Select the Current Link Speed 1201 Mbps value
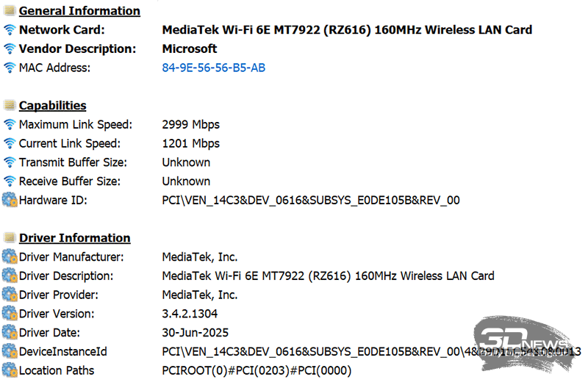 [190, 144]
